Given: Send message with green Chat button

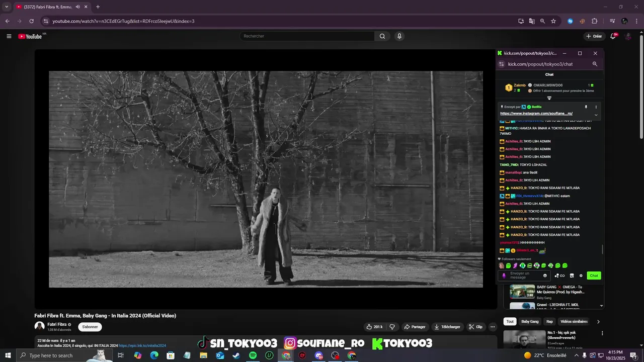Looking at the screenshot, I should pos(594,276).
